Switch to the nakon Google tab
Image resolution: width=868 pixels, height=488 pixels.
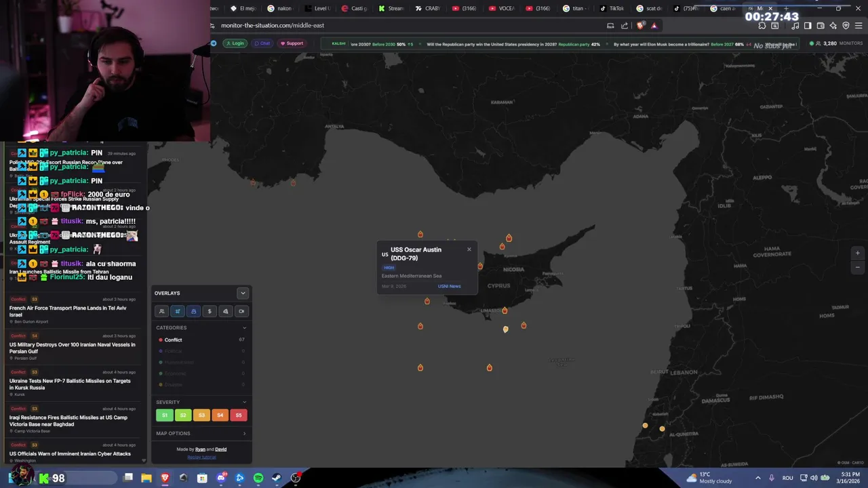click(x=280, y=9)
